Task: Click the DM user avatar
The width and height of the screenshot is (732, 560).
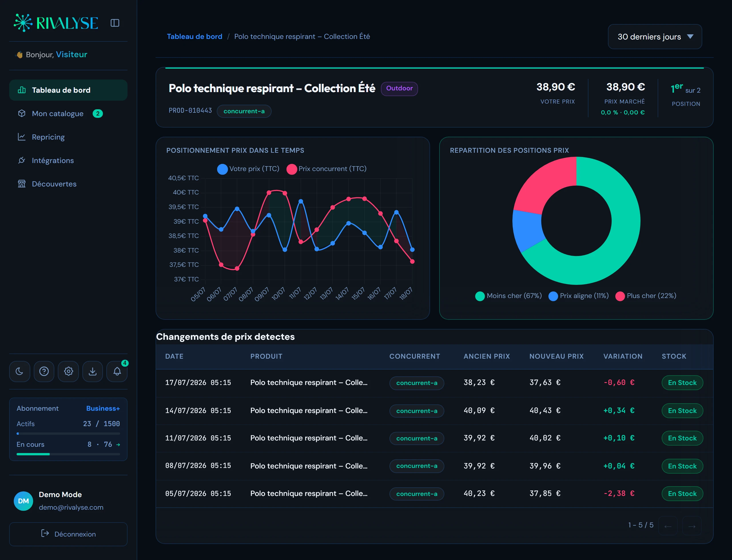Action: [23, 501]
